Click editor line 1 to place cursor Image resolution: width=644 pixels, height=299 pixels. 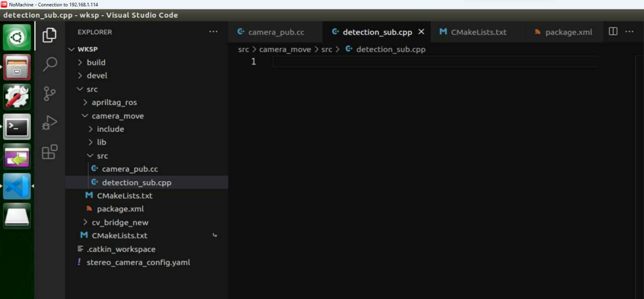[x=435, y=62]
